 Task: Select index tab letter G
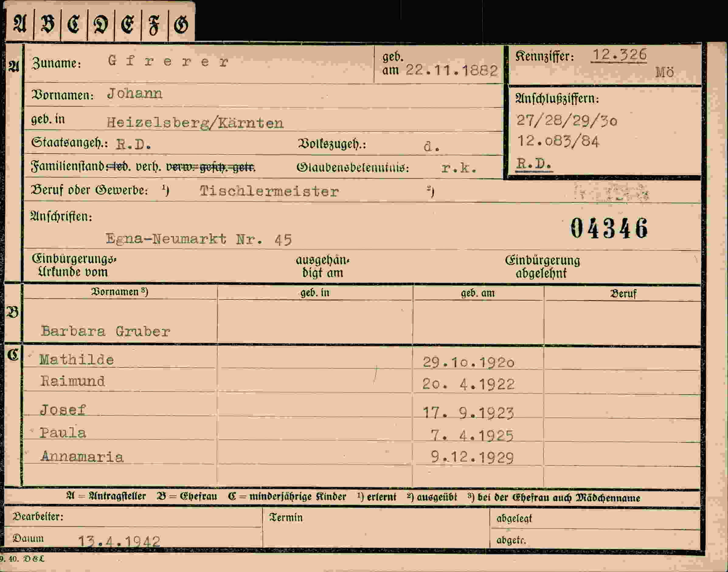coord(181,25)
